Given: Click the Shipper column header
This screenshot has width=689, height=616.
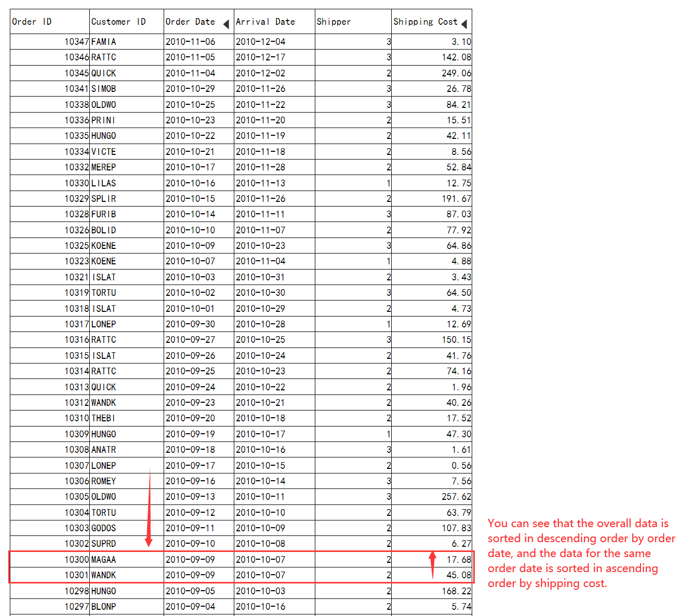Looking at the screenshot, I should (353, 22).
